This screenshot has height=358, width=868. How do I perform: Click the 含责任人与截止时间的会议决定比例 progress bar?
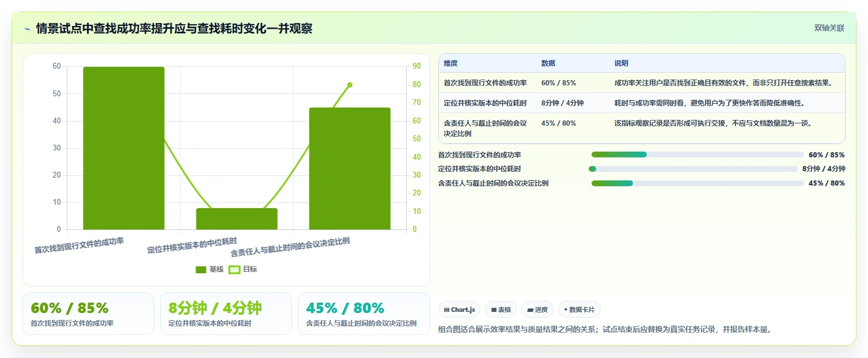pyautogui.click(x=698, y=183)
